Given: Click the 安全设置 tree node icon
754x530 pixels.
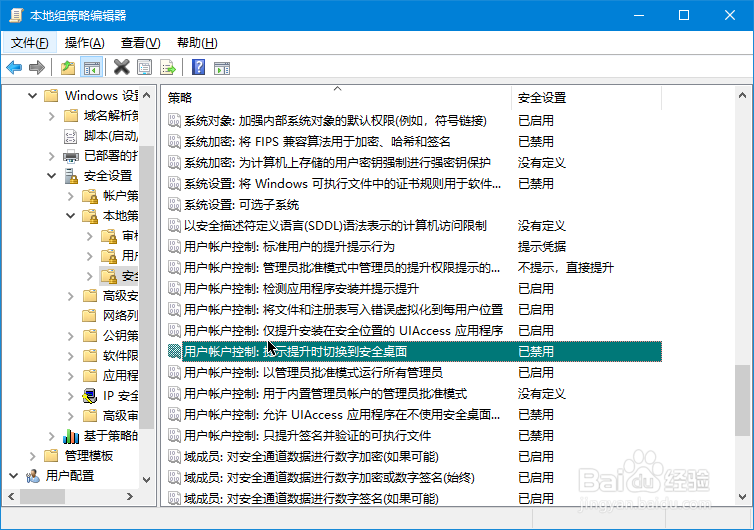Looking at the screenshot, I should (71, 176).
